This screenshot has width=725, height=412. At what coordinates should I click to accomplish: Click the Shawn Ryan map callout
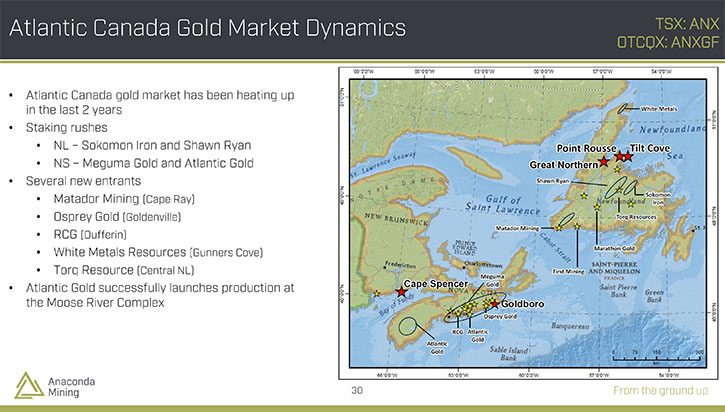tap(553, 181)
